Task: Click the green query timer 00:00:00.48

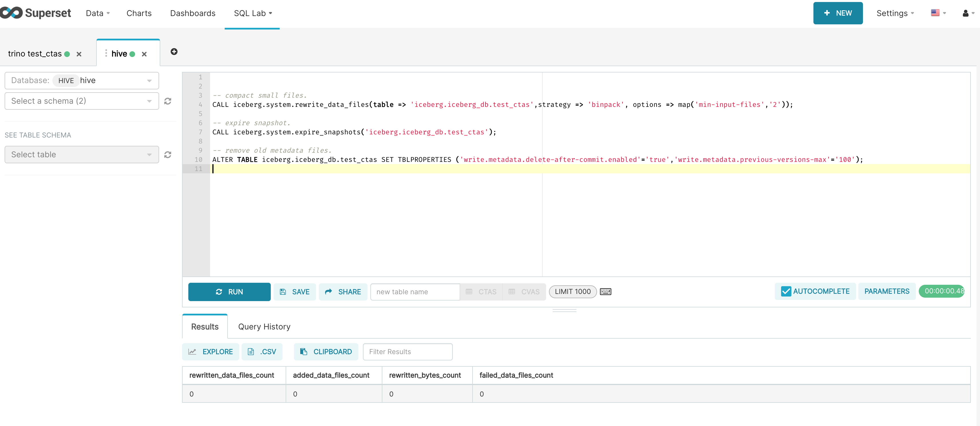Action: 941,291
